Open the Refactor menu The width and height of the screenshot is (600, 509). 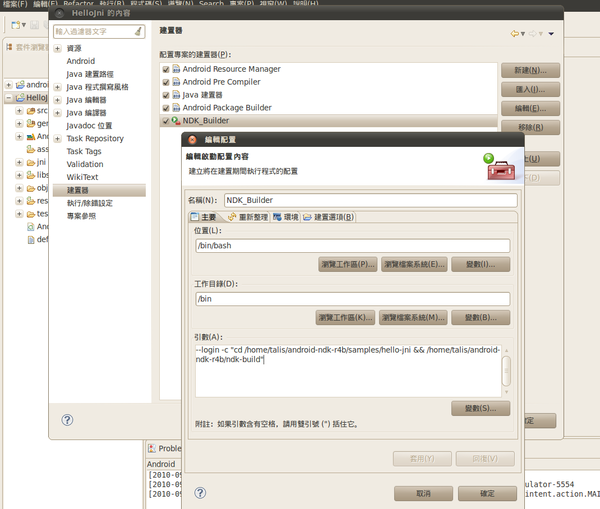pos(78,3)
